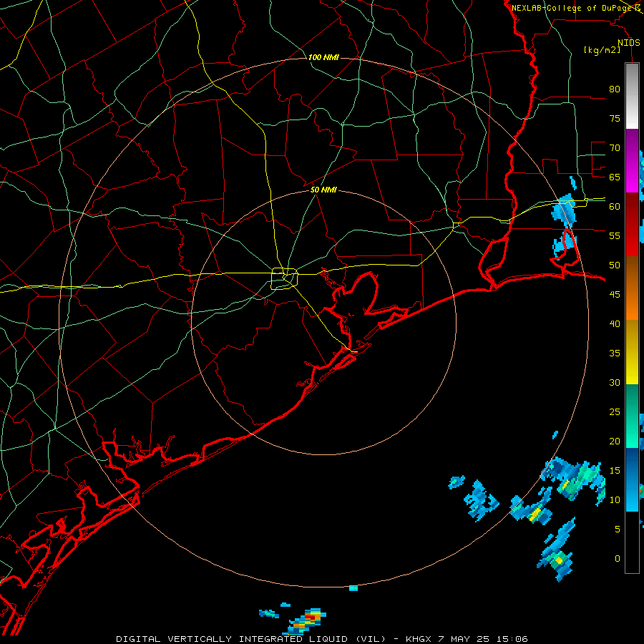
Task: Select the bright red segment near 55 on the scale
Action: pos(632,240)
